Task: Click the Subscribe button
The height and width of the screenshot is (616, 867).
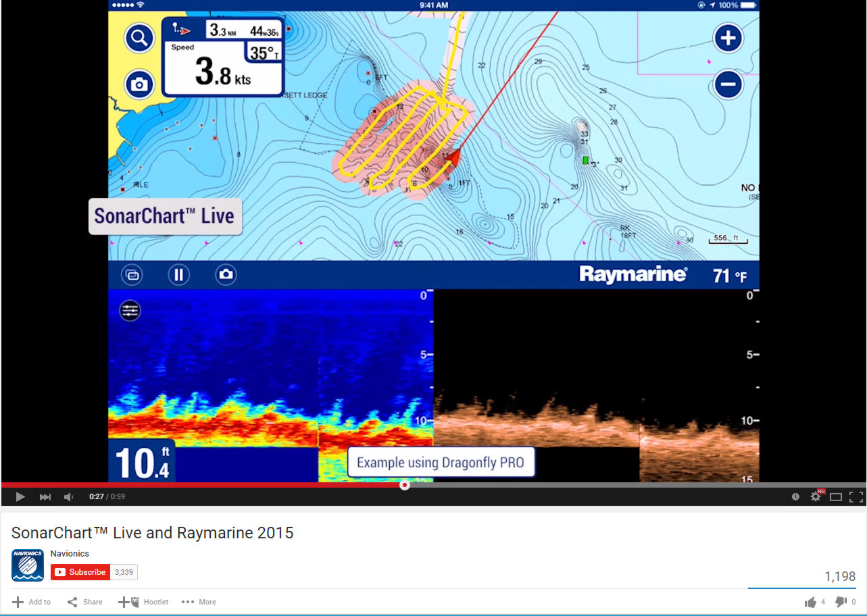Action: click(x=80, y=572)
